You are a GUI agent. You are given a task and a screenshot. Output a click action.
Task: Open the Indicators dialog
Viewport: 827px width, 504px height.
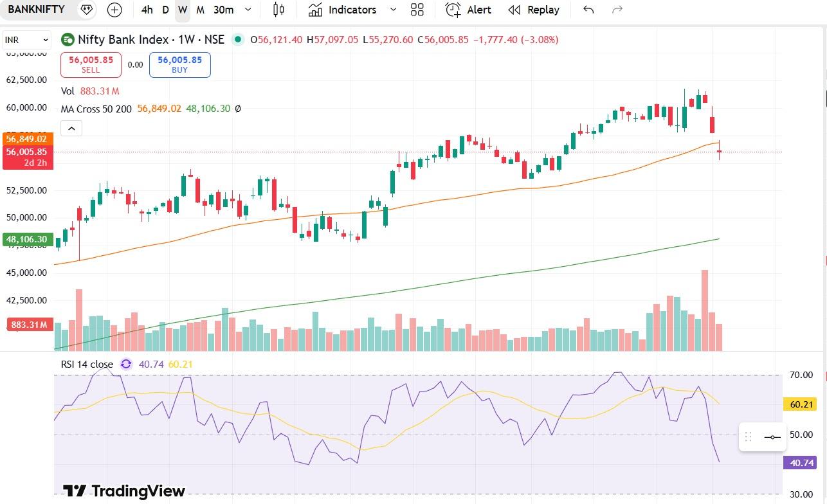click(x=343, y=10)
